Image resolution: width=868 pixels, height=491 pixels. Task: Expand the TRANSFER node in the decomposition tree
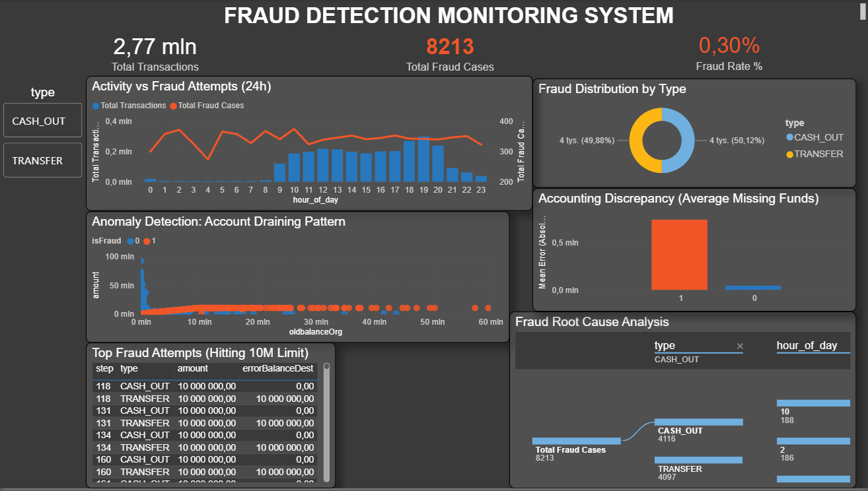[698, 460]
